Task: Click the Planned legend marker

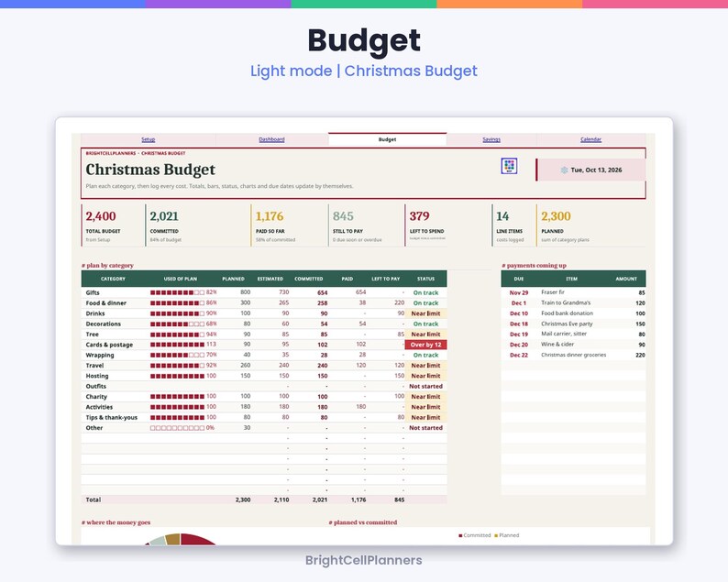Action: (x=496, y=535)
